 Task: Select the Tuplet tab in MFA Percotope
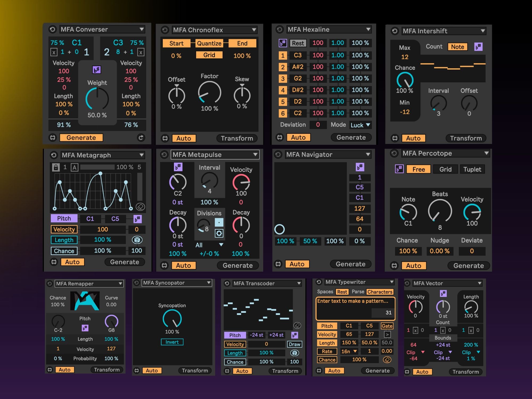(x=472, y=169)
